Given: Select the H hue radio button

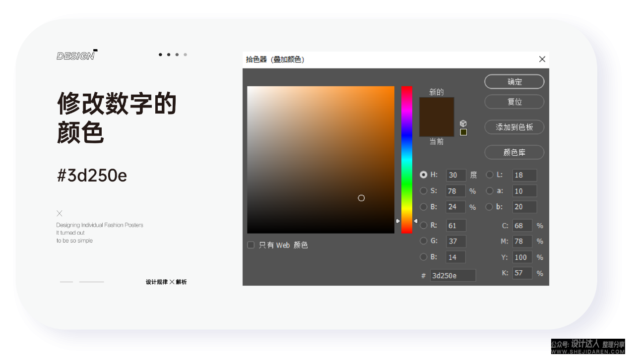Looking at the screenshot, I should pos(424,175).
